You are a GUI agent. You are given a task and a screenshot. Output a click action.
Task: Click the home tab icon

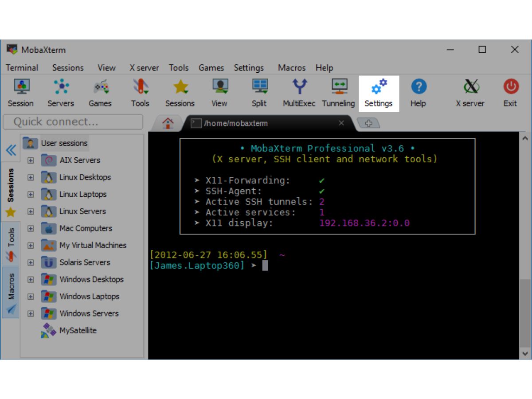pos(168,123)
